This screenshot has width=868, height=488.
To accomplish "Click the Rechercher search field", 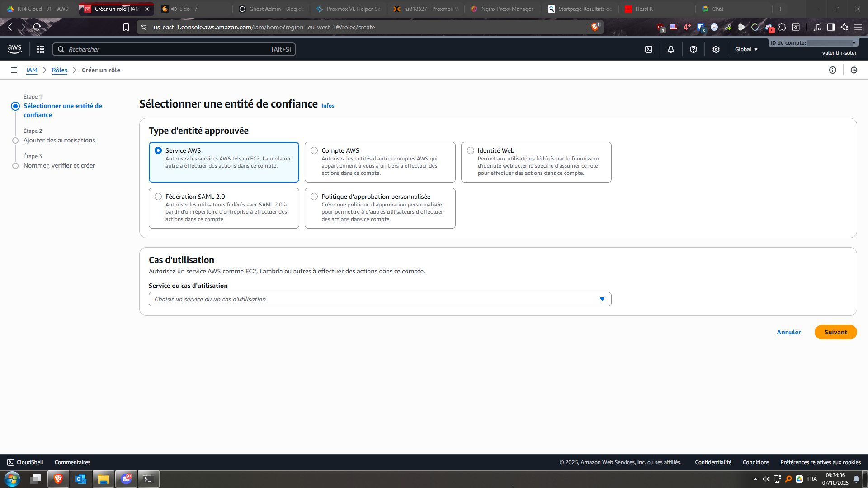I will click(x=174, y=49).
